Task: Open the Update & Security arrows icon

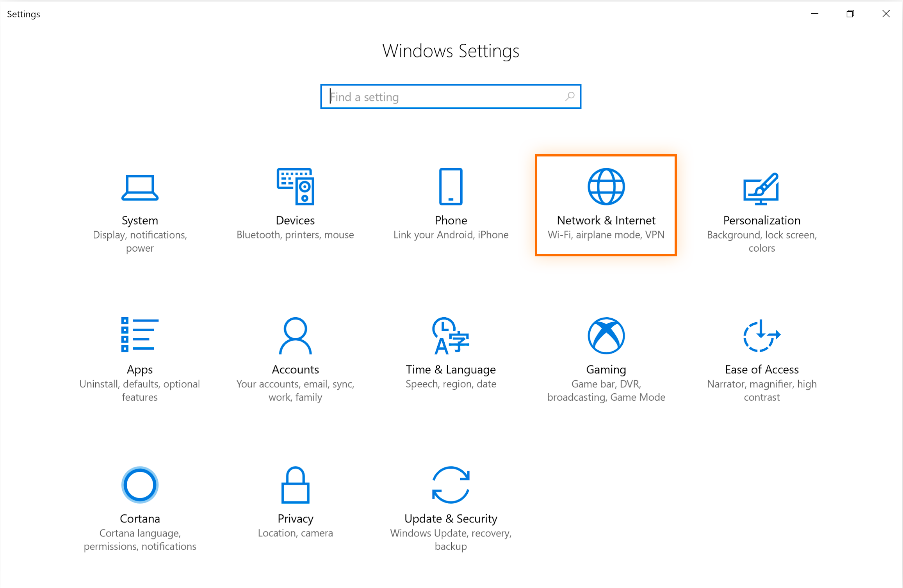Action: point(451,485)
